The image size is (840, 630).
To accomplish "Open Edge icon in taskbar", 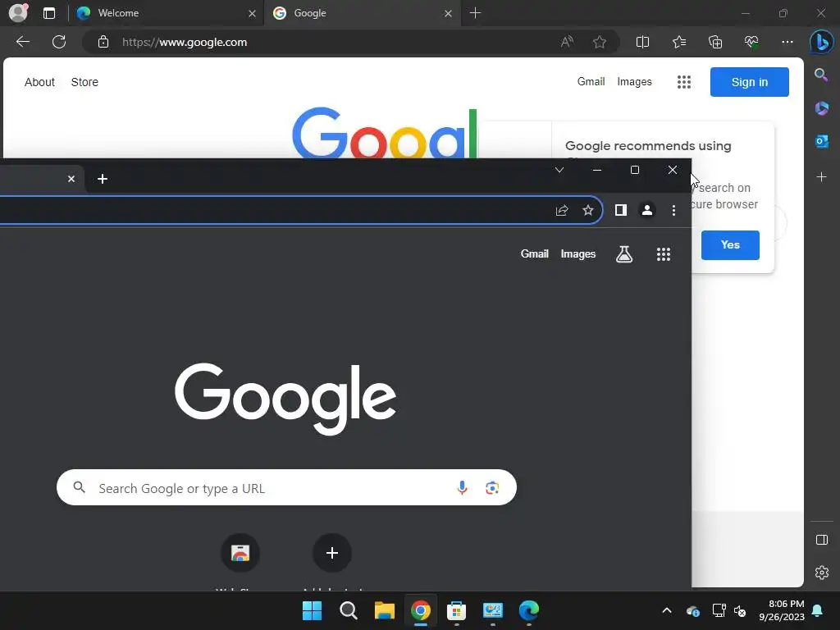I will (x=529, y=610).
